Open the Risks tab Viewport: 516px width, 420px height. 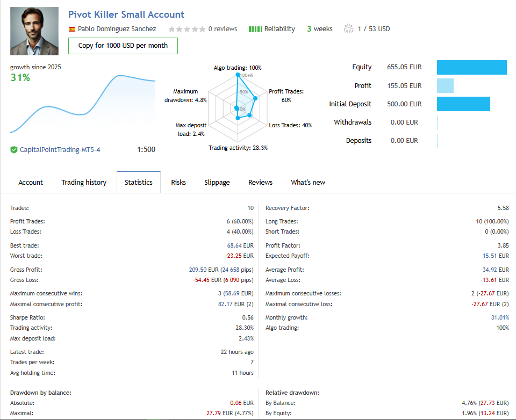(178, 182)
